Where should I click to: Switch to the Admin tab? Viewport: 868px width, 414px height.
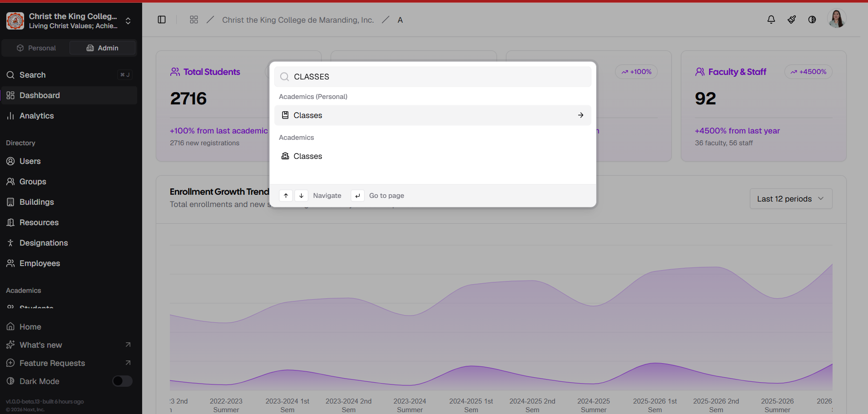pos(103,48)
